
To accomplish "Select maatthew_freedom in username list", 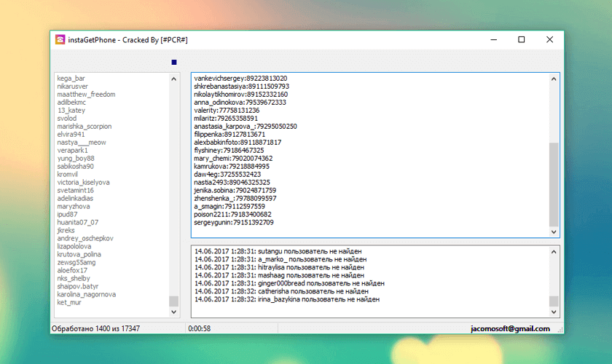I will pos(86,95).
